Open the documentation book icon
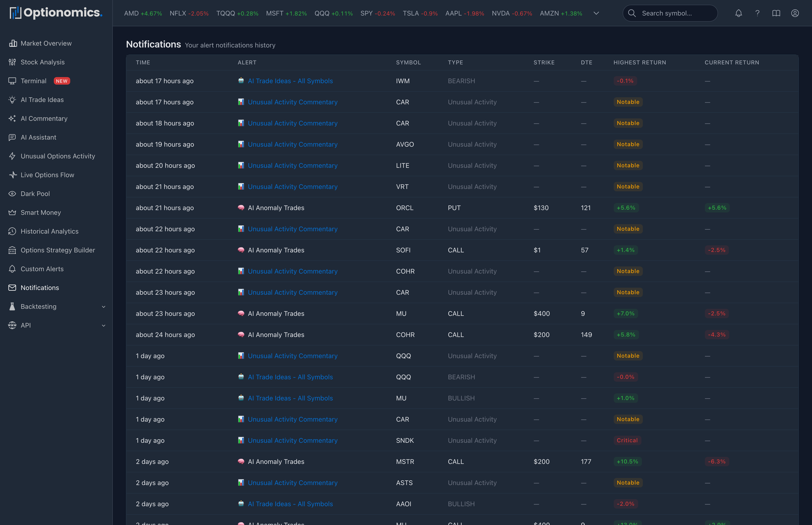The width and height of the screenshot is (812, 525). click(776, 13)
